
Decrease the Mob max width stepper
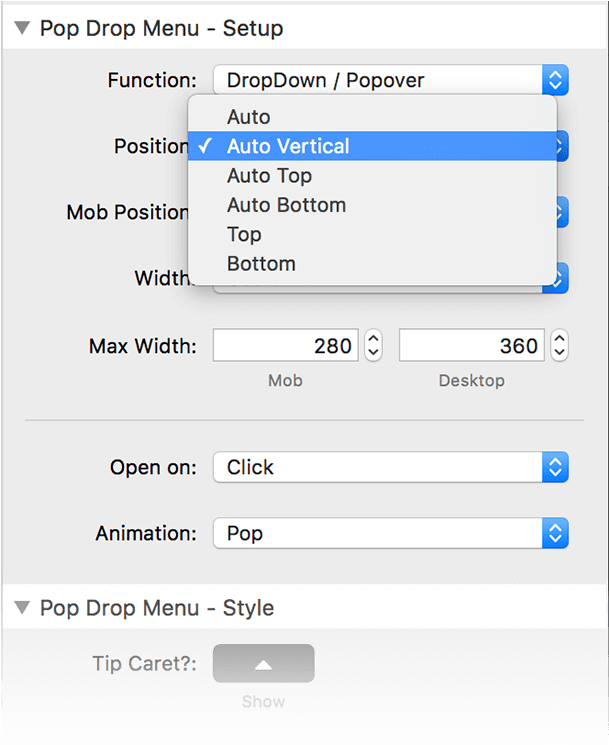pyautogui.click(x=373, y=353)
